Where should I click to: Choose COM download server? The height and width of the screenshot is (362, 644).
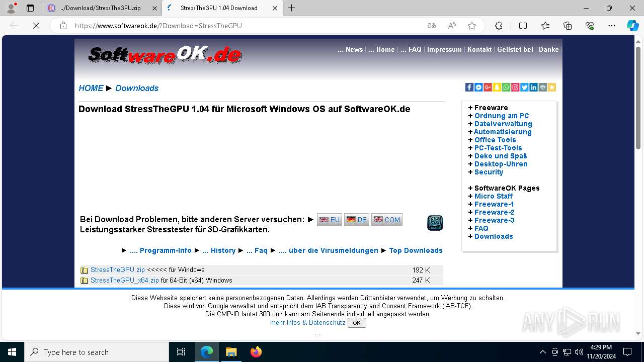coord(387,220)
